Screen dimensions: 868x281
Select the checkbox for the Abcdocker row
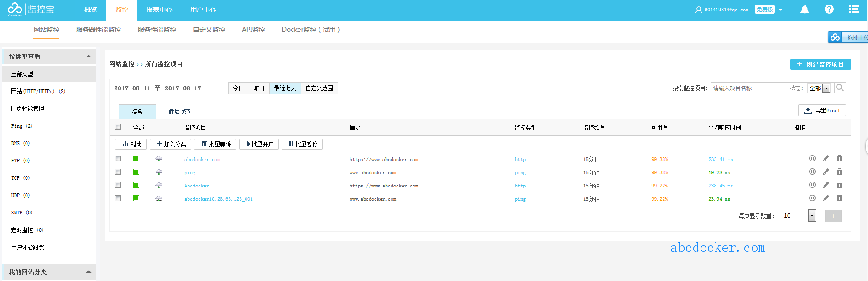(x=118, y=185)
